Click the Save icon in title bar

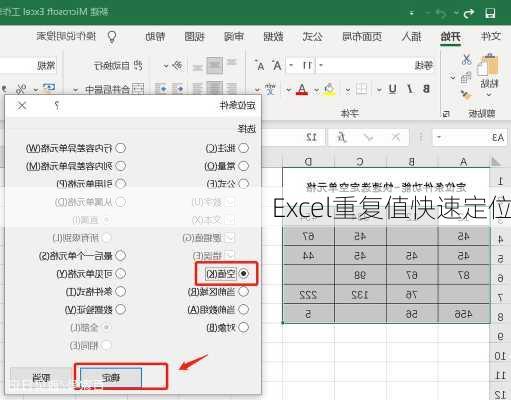click(x=490, y=13)
